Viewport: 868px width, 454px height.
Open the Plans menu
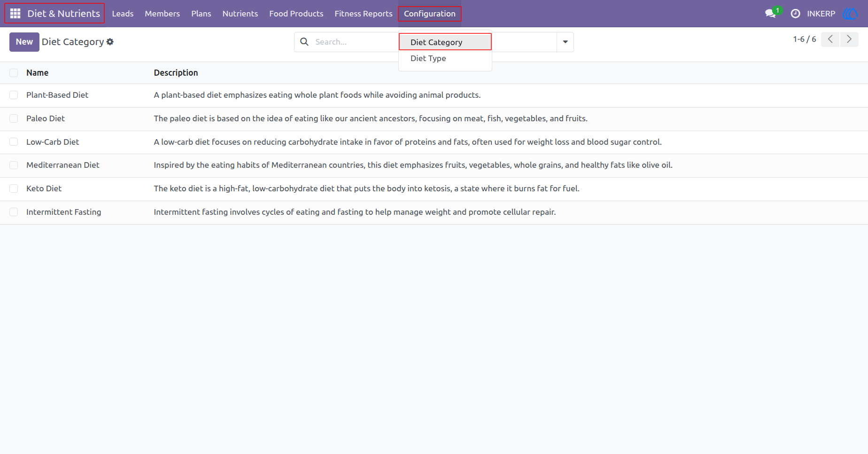pos(201,14)
